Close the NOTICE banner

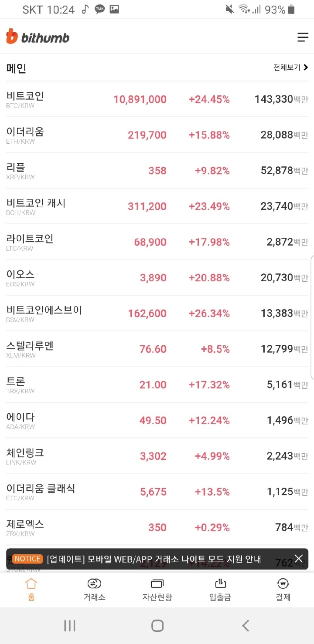298,559
